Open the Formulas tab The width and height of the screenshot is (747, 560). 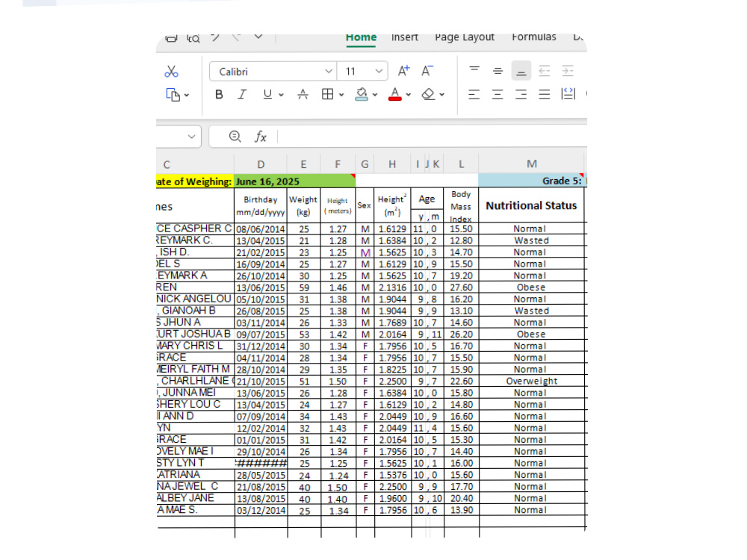coord(534,37)
